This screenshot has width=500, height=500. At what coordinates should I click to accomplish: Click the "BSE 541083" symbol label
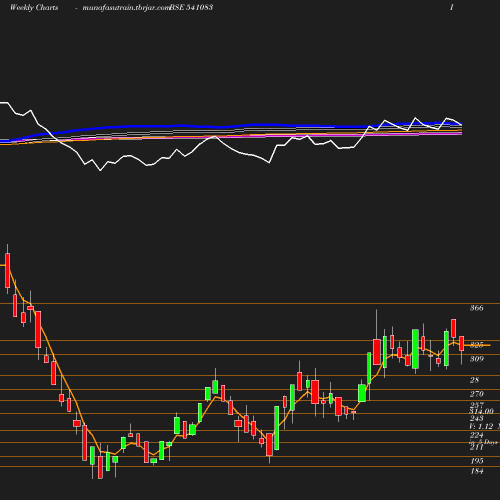[191, 7]
